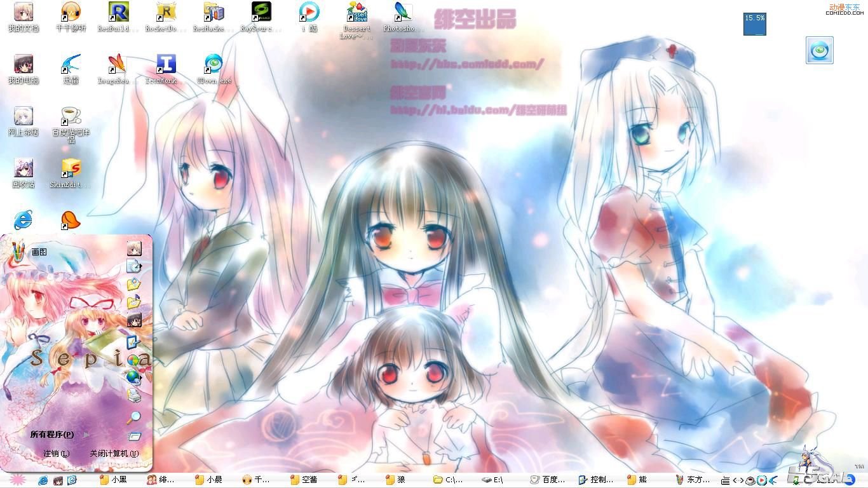Switch to the 小黑 taskbar window

(x=113, y=480)
